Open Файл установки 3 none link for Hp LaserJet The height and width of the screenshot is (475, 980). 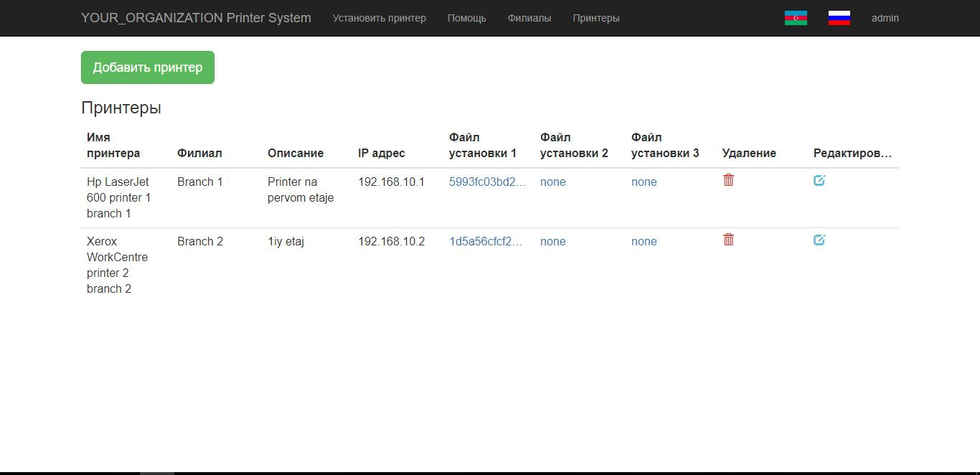click(x=644, y=182)
